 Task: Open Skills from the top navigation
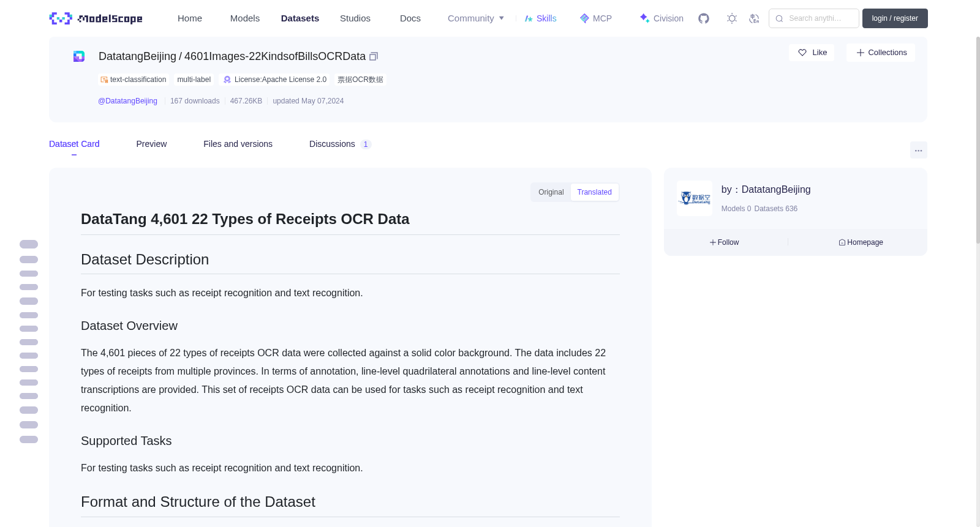coord(540,18)
